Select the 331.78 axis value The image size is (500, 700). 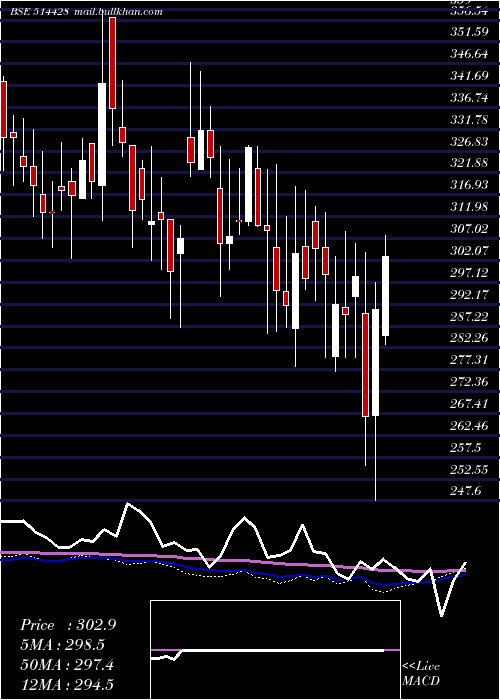coord(469,120)
